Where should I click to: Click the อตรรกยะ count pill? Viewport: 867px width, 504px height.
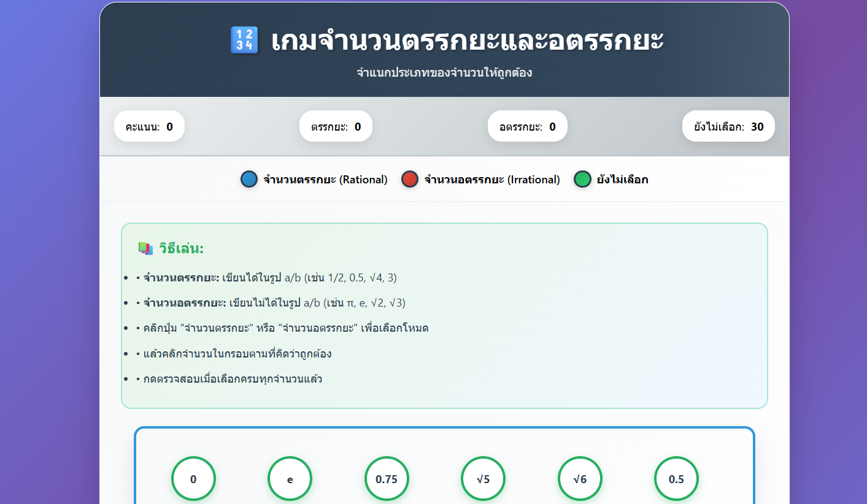[528, 127]
